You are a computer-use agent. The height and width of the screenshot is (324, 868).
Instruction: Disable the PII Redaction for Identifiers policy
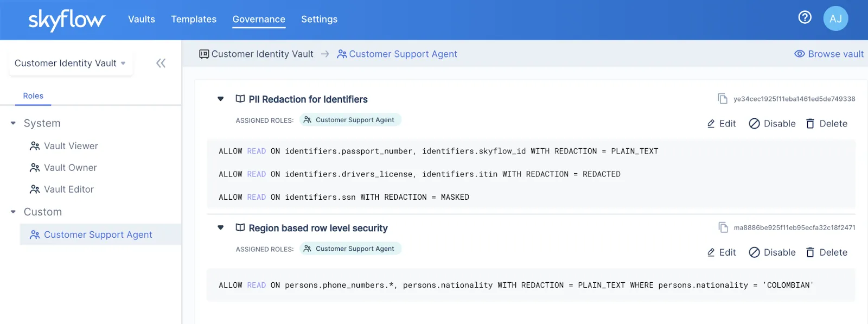pyautogui.click(x=772, y=124)
